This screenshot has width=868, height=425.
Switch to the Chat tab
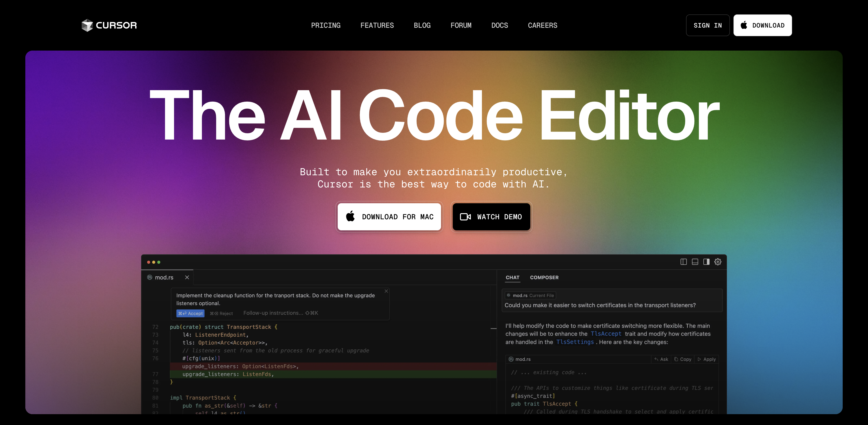512,277
